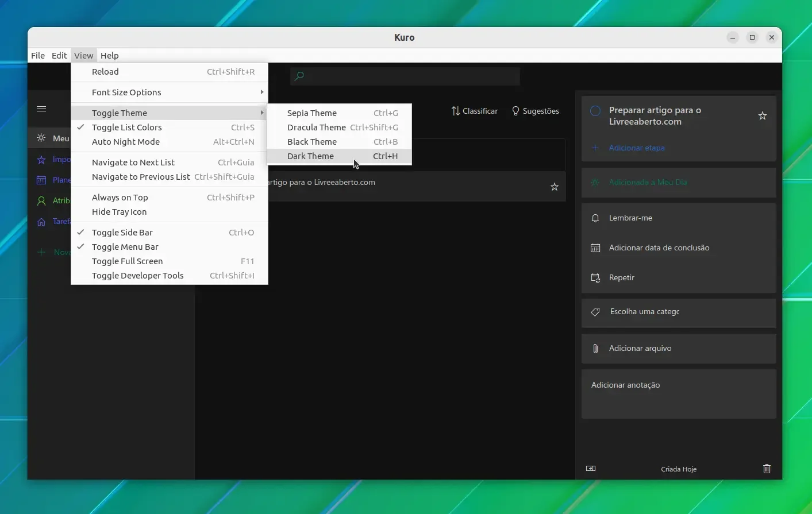The width and height of the screenshot is (812, 514).
Task: Click the search magnifier icon
Action: tap(299, 76)
